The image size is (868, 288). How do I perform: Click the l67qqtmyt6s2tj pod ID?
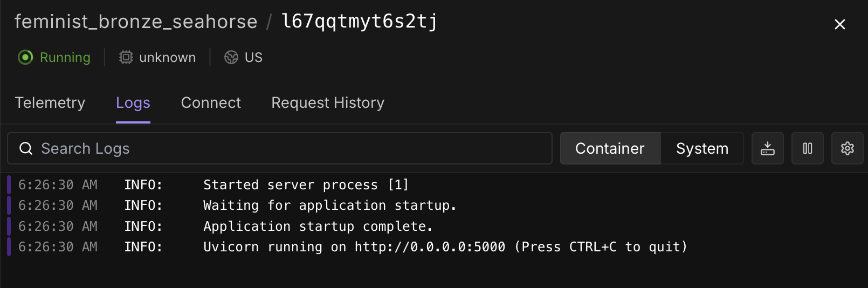[360, 22]
